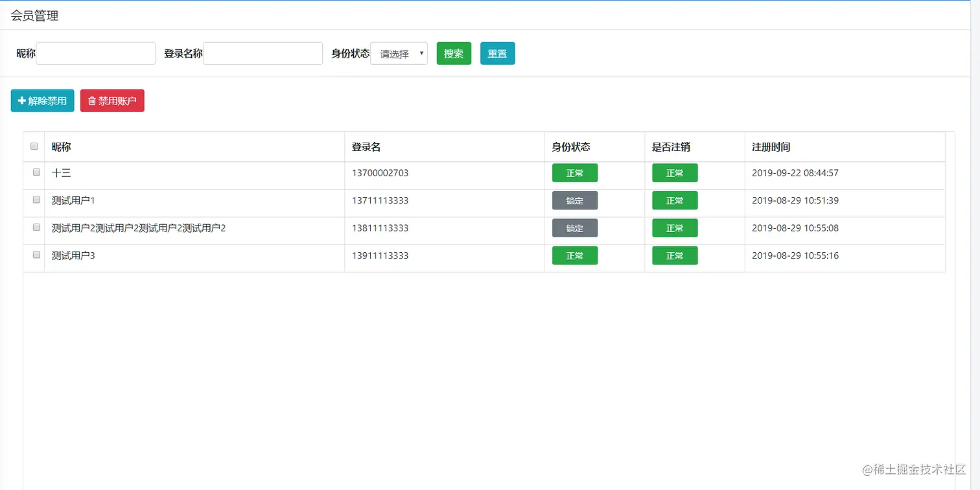Image resolution: width=980 pixels, height=490 pixels.
Task: Click 锁定 badge in the 13811113333 row
Action: pyautogui.click(x=575, y=228)
